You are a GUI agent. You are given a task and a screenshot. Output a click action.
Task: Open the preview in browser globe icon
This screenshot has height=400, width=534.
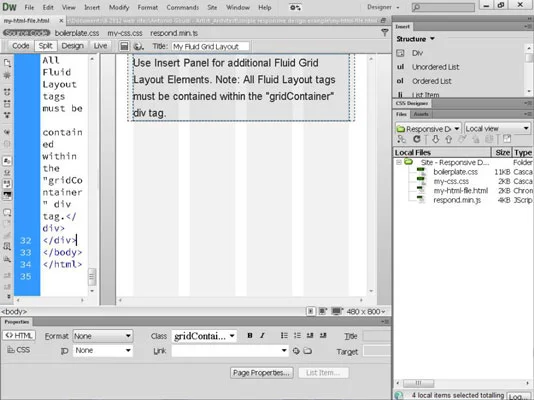[138, 46]
